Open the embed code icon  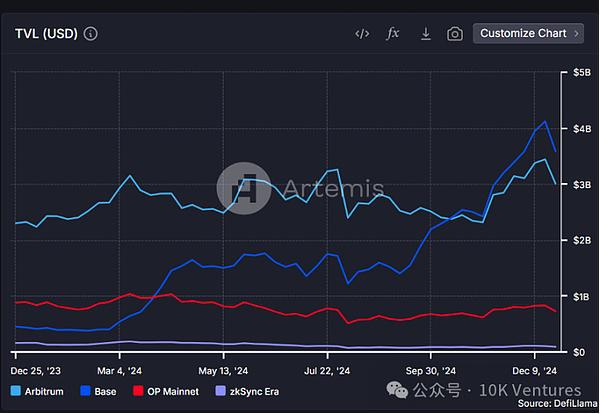point(362,34)
